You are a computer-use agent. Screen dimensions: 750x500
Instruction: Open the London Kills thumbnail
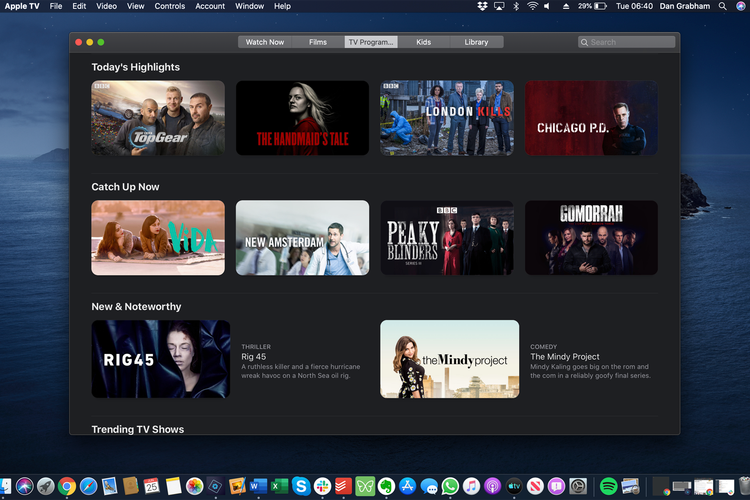[447, 118]
